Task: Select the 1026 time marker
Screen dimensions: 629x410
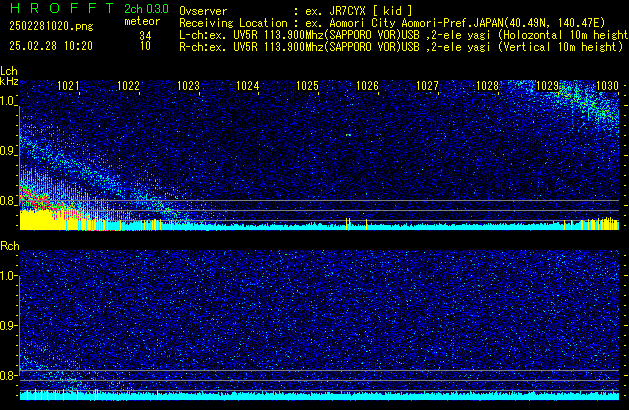Action: [x=367, y=86]
